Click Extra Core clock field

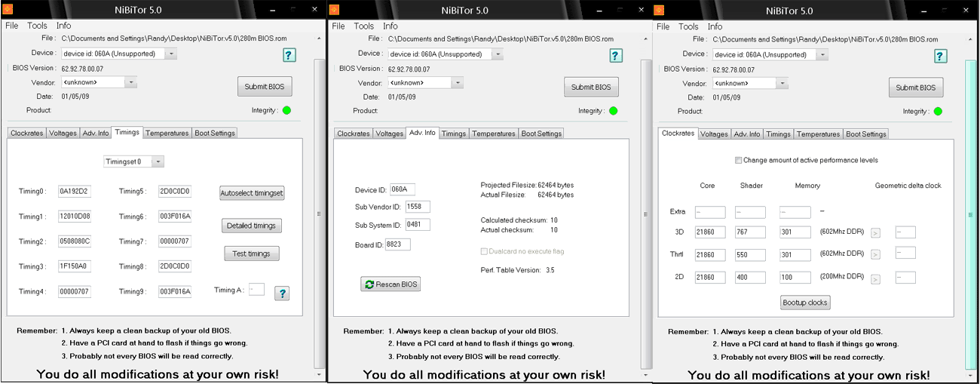(x=710, y=213)
